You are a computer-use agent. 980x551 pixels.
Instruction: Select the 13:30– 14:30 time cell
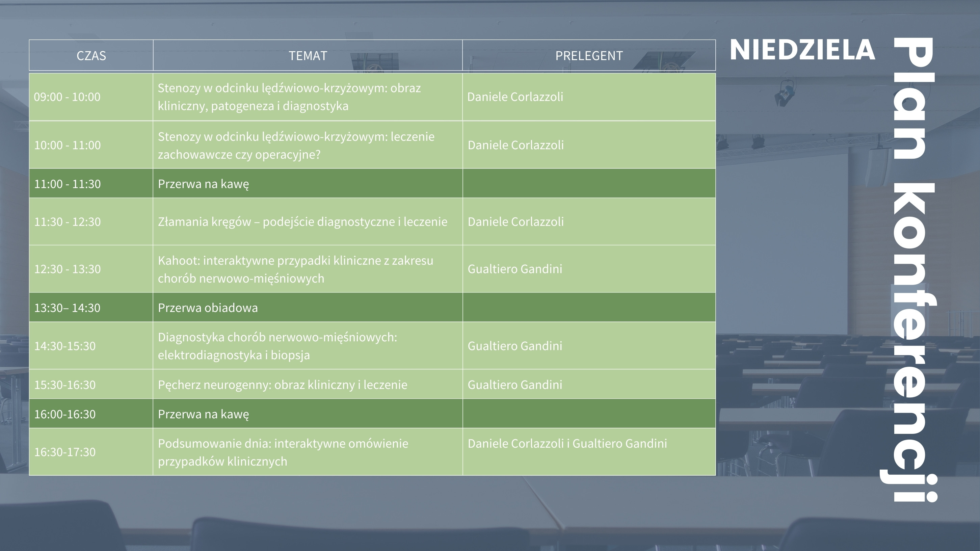(x=67, y=308)
